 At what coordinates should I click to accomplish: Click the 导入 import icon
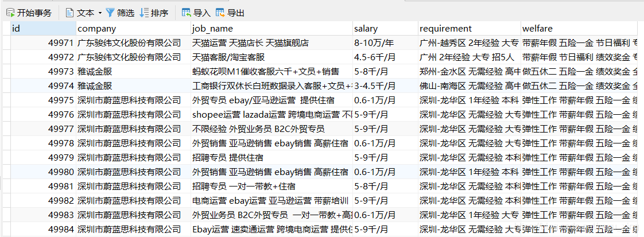click(187, 13)
